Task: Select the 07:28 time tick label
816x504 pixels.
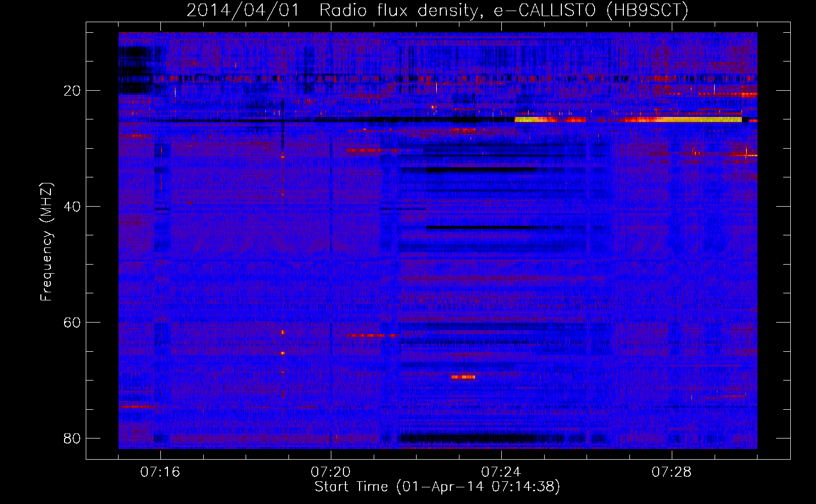Action: [x=672, y=472]
